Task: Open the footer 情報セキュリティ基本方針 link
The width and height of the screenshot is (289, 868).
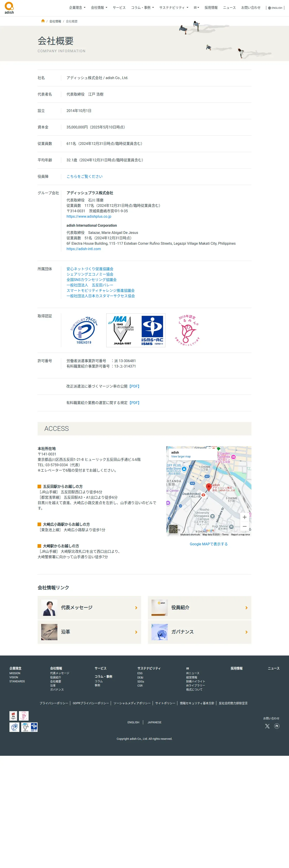Action: point(197,703)
